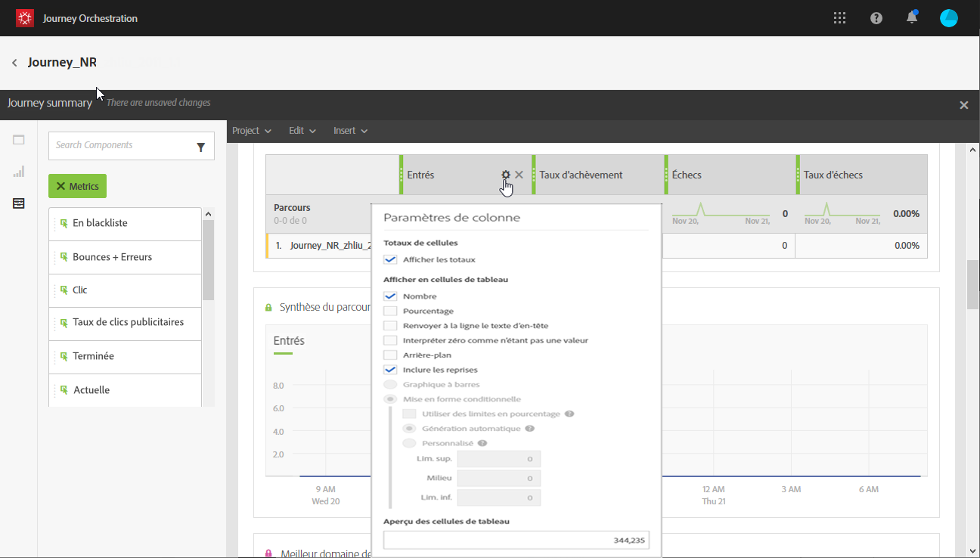Viewport: 980px width, 558px height.
Task: Open the Insert menu
Action: tap(351, 131)
